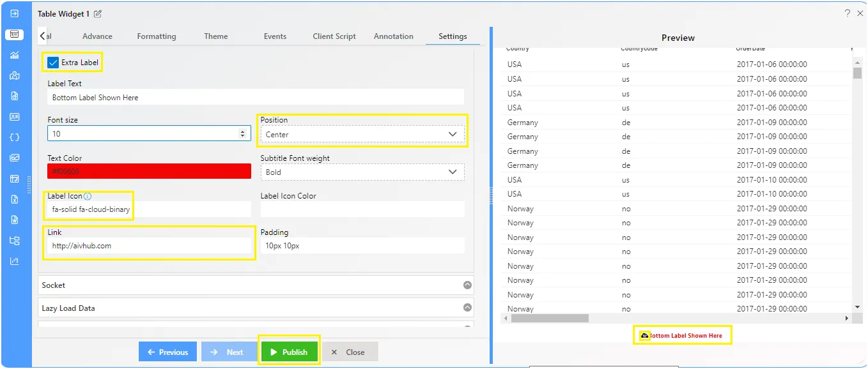Open the help question mark icon
This screenshot has width=868, height=369.
point(847,13)
